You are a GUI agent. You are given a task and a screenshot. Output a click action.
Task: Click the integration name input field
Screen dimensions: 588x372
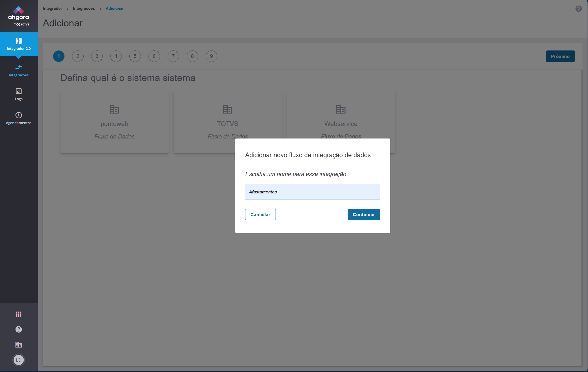[x=312, y=192]
